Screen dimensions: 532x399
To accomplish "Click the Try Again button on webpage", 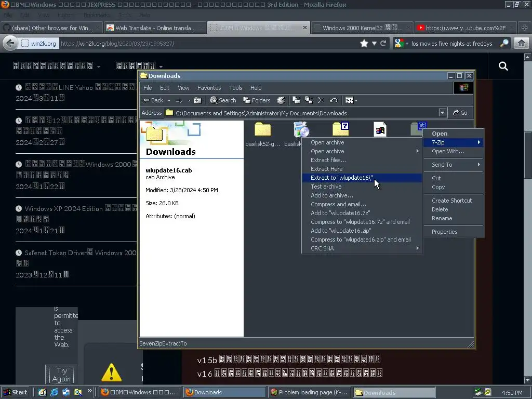I will [x=61, y=375].
